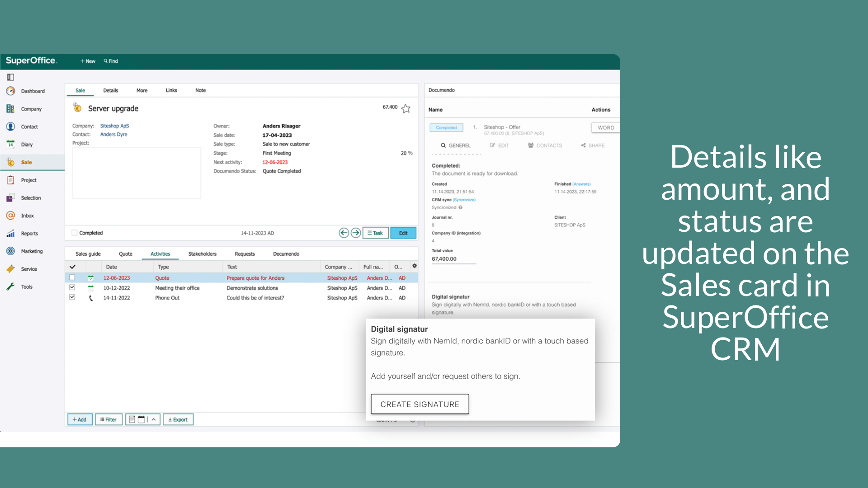The width and height of the screenshot is (868, 488).
Task: Check the 12-06-2023 Quote activity checkbox
Action: [x=72, y=278]
